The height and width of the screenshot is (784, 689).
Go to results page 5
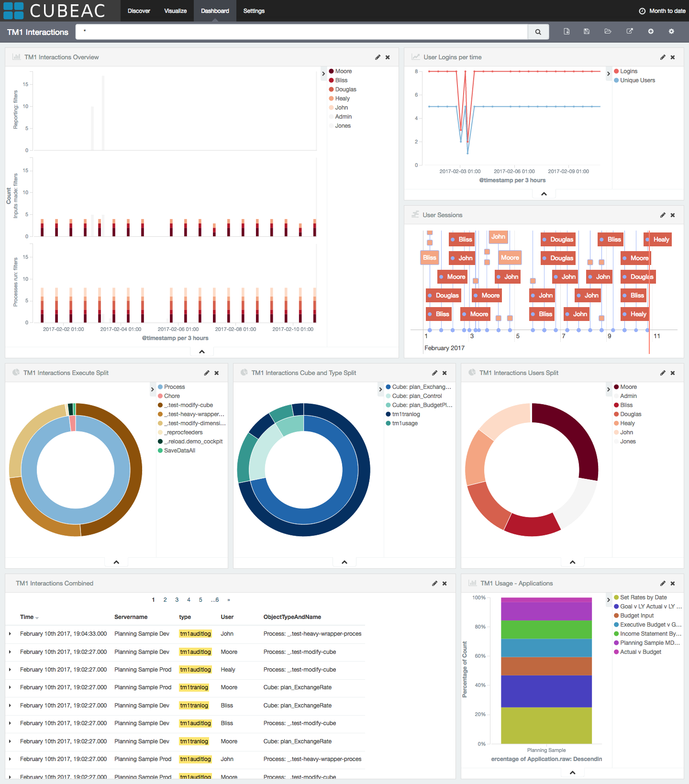click(x=200, y=600)
